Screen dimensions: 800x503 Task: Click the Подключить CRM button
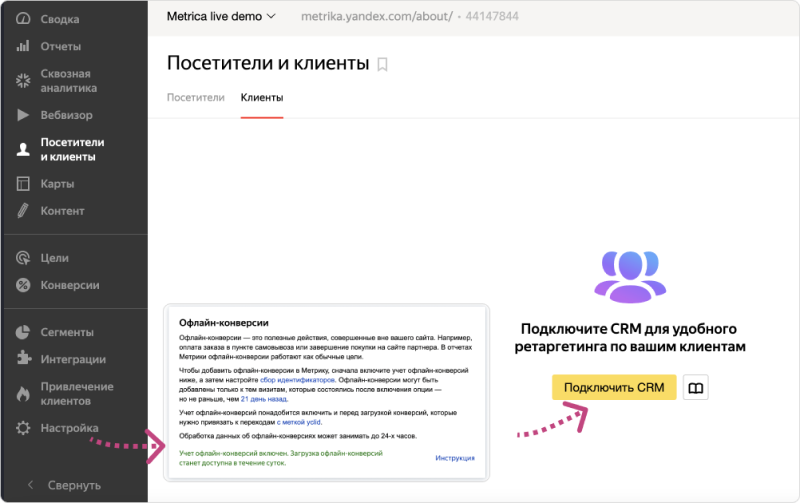coord(614,387)
